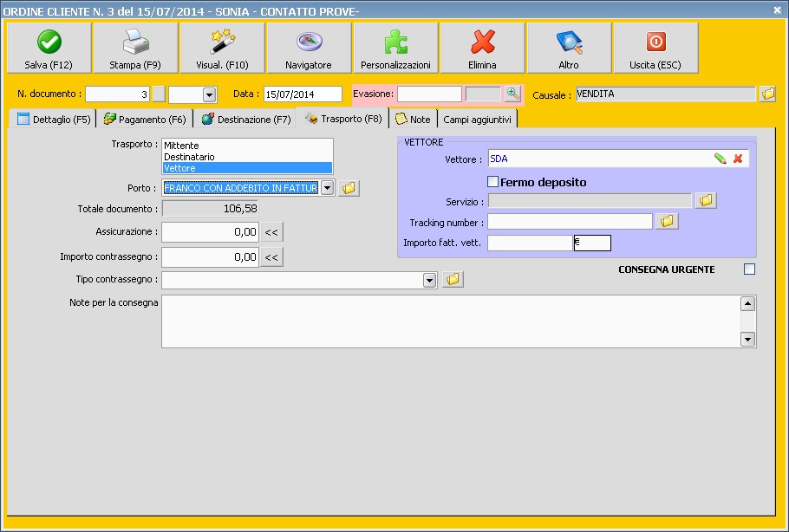The height and width of the screenshot is (532, 789).
Task: Click the Importo contrassegno amount field
Action: click(211, 257)
